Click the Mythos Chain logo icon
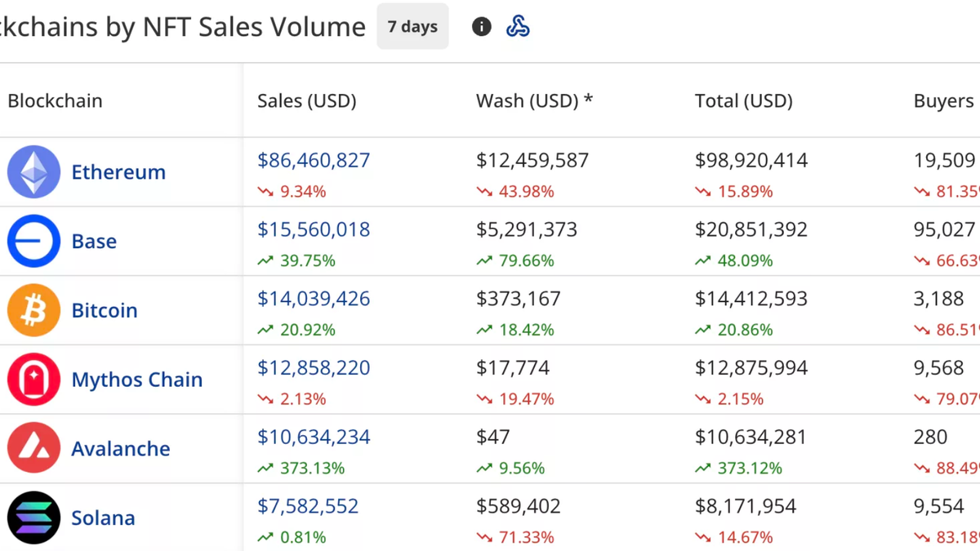The width and height of the screenshot is (980, 551). pyautogui.click(x=33, y=380)
